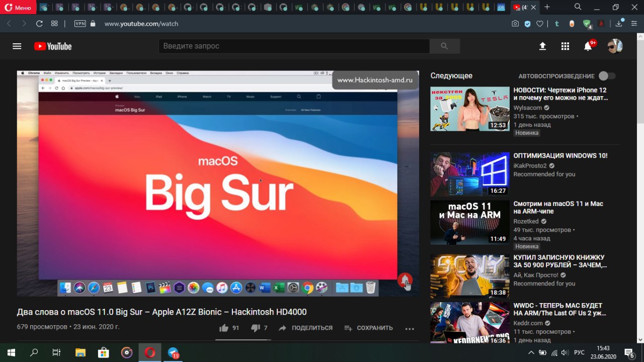Open the 18:38 Sony video thumbnail
Image resolution: width=644 pixels, height=362 pixels.
pos(470,276)
